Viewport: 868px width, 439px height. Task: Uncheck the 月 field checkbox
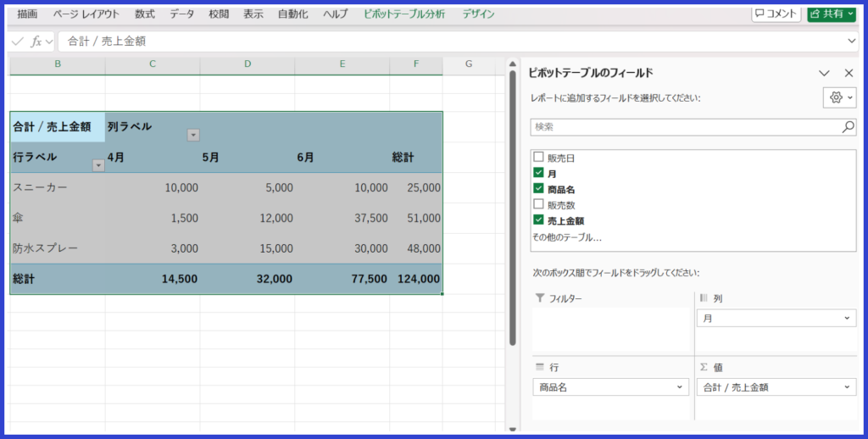[538, 173]
